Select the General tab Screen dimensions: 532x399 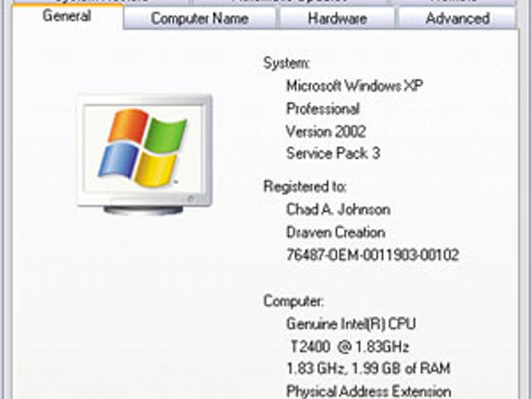[67, 16]
